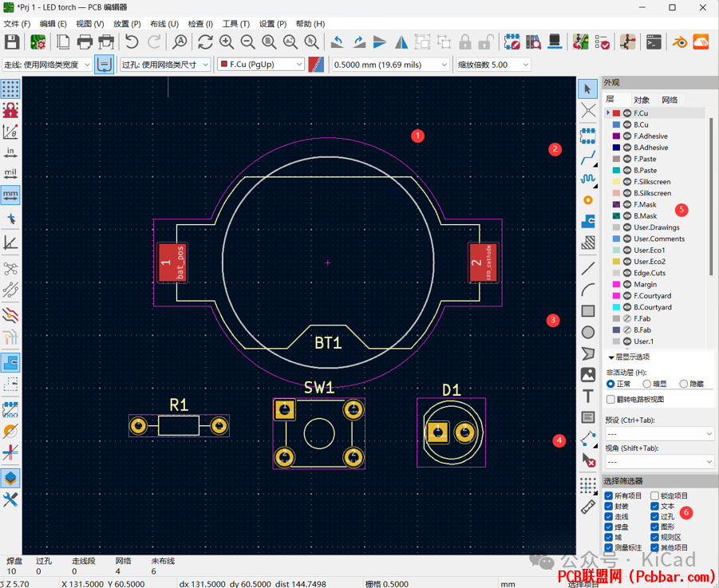Screen dimensions: 719x588
Task: Select the arrow selection tool
Action: [x=588, y=89]
